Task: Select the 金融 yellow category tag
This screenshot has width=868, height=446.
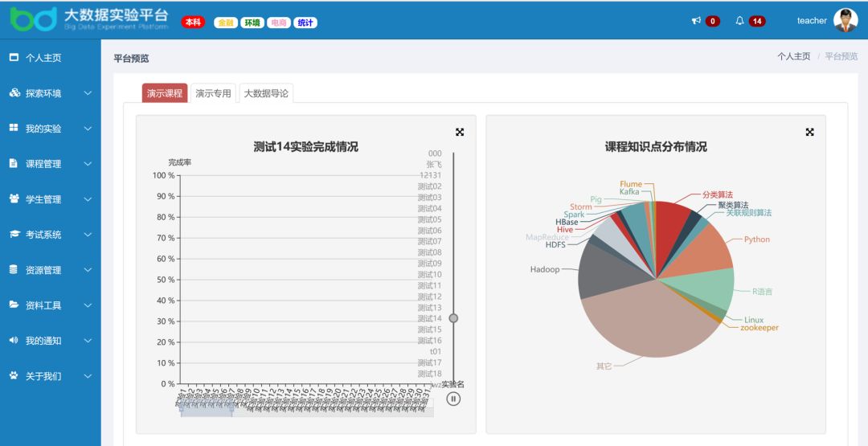Action: (x=226, y=23)
